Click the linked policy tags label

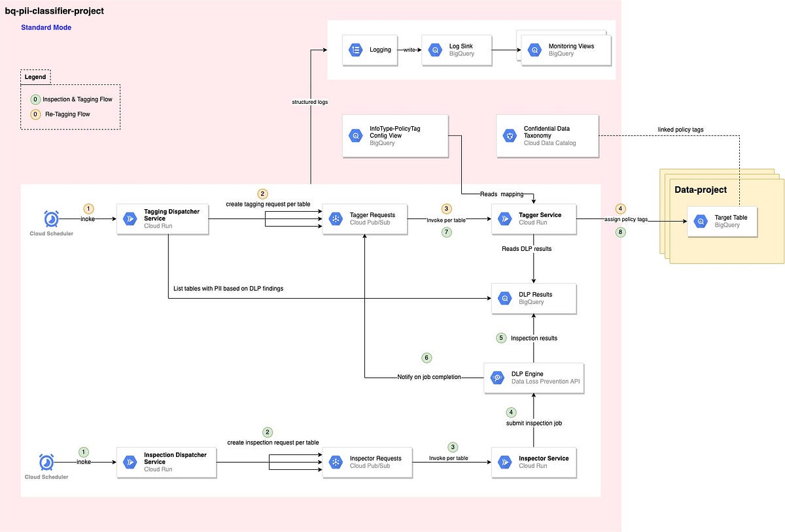(680, 129)
